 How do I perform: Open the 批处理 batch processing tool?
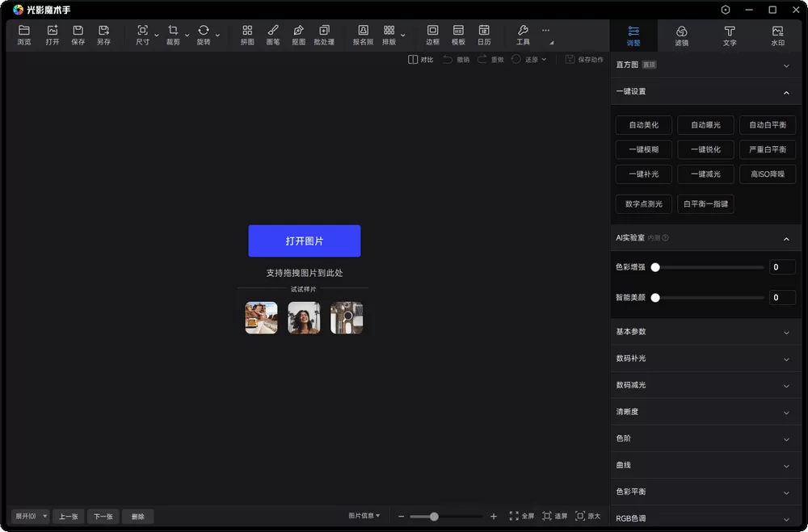point(324,35)
